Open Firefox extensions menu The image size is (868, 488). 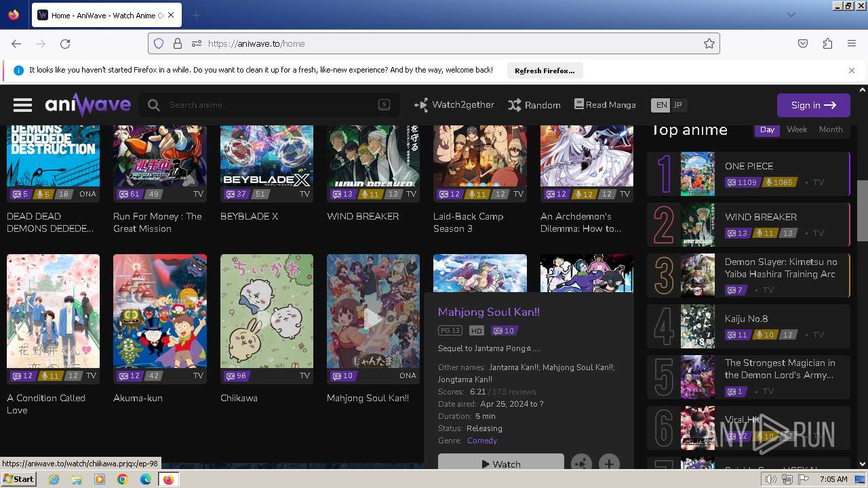827,43
